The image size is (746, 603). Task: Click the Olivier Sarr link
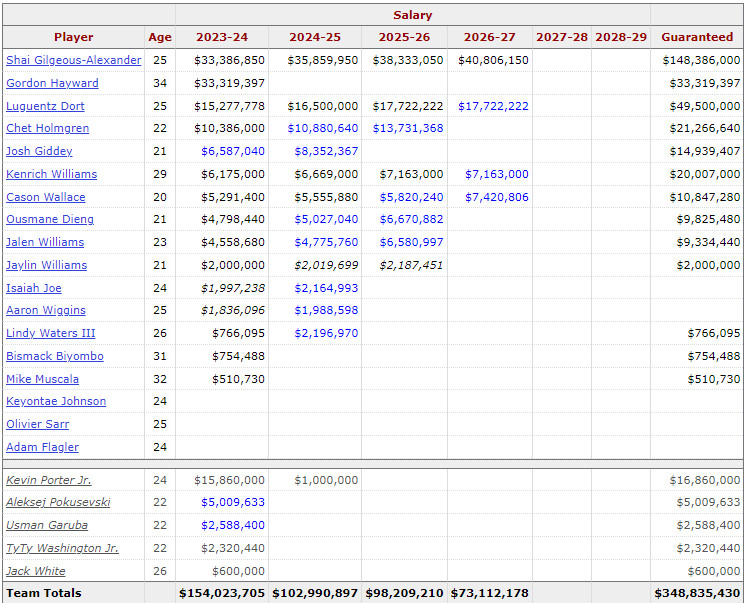pyautogui.click(x=38, y=424)
